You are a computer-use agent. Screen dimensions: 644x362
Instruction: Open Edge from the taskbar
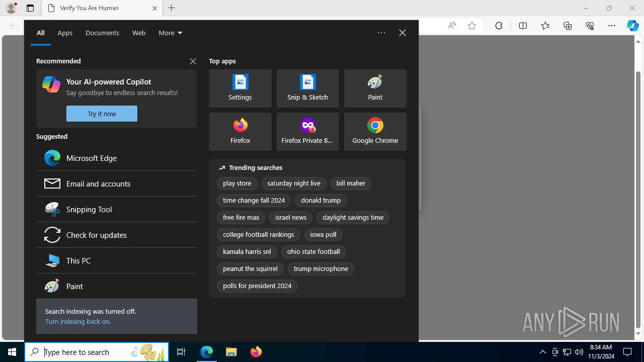[x=207, y=352]
